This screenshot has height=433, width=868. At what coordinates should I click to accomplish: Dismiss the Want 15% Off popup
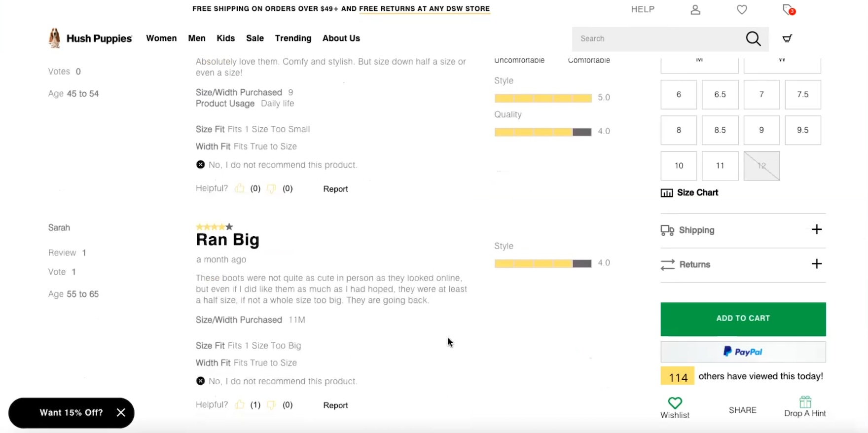121,413
